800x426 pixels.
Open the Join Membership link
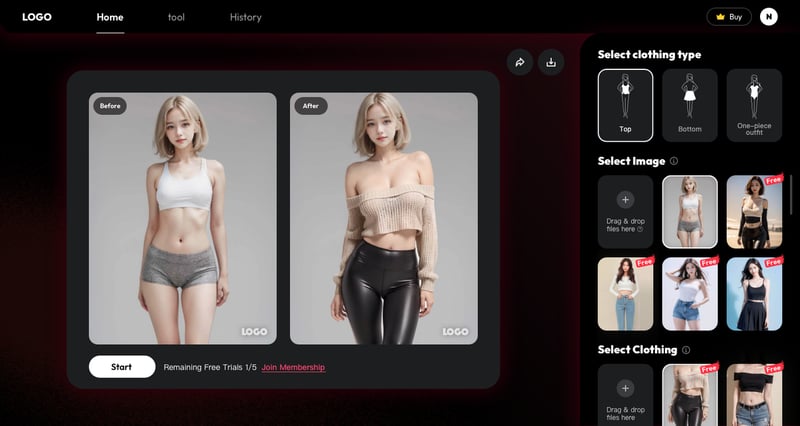[293, 367]
